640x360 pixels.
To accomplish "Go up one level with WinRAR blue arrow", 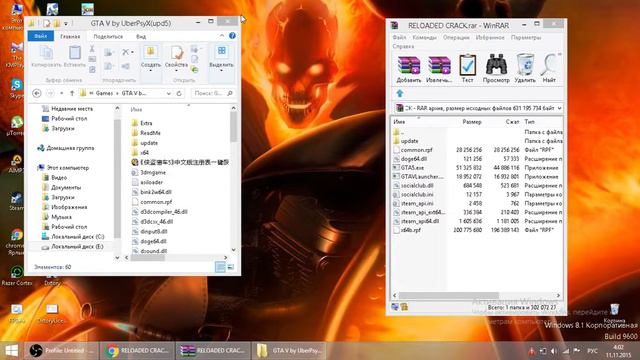I will coord(400,93).
